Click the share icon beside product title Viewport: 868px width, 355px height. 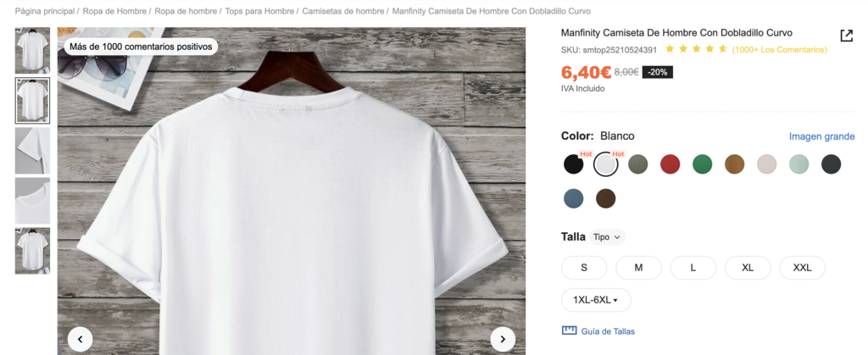(846, 36)
